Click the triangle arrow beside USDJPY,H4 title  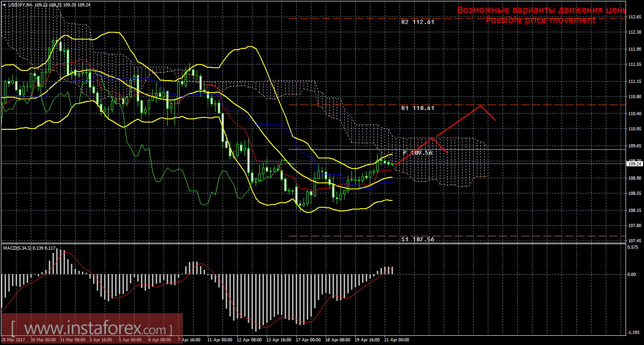pyautogui.click(x=4, y=4)
